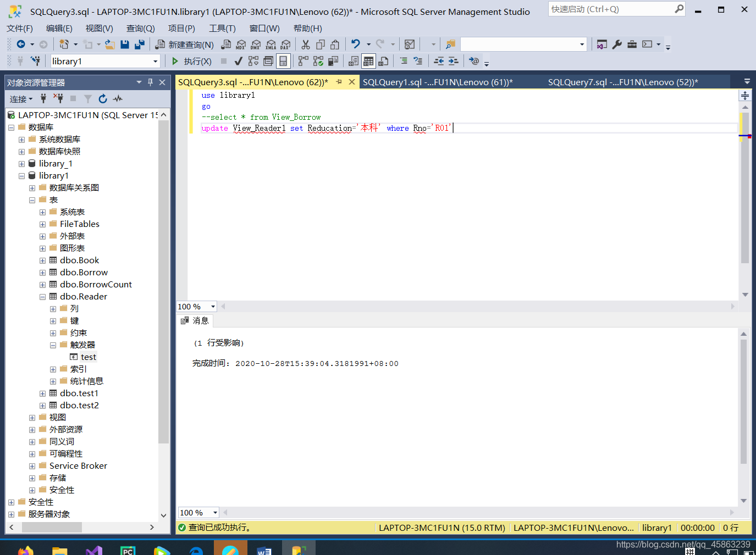Toggle Include Actual Execution Plan

pyautogui.click(x=303, y=61)
